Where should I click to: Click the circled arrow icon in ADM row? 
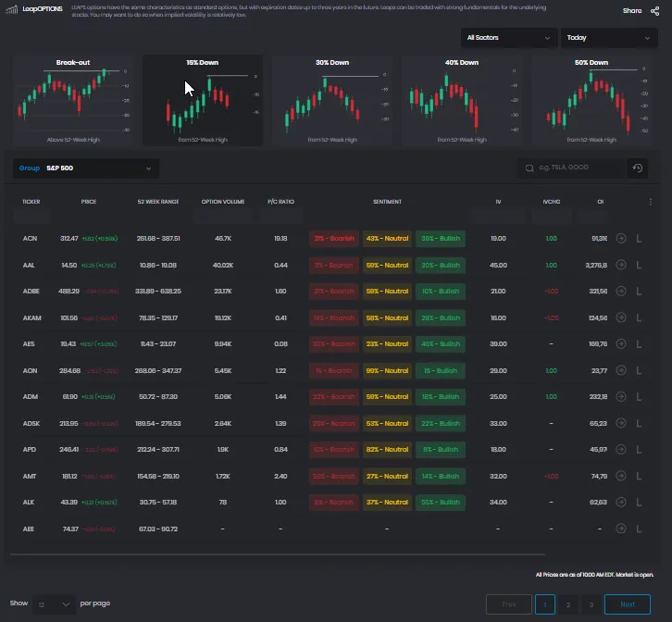pyautogui.click(x=620, y=396)
